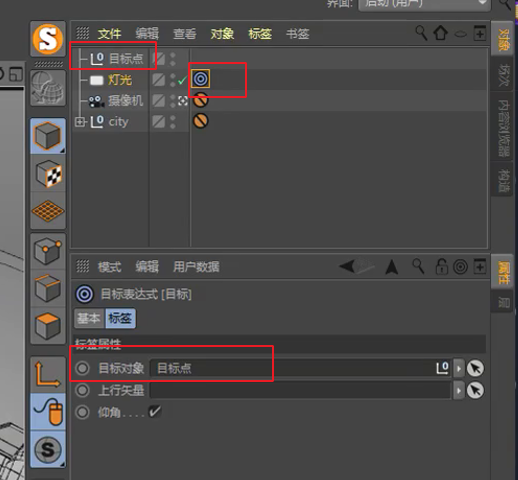Open the 场次 side tab
Screen dimensions: 518x480
[x=503, y=76]
